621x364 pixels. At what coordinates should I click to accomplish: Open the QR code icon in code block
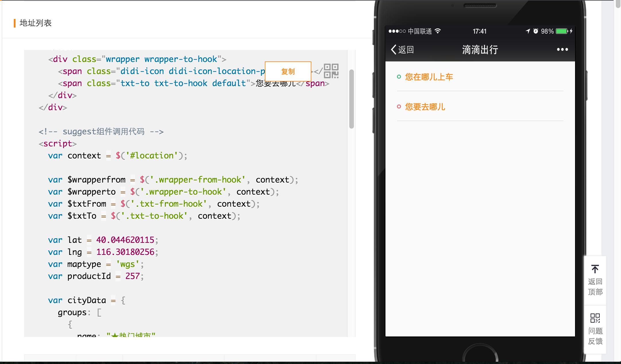pyautogui.click(x=331, y=71)
